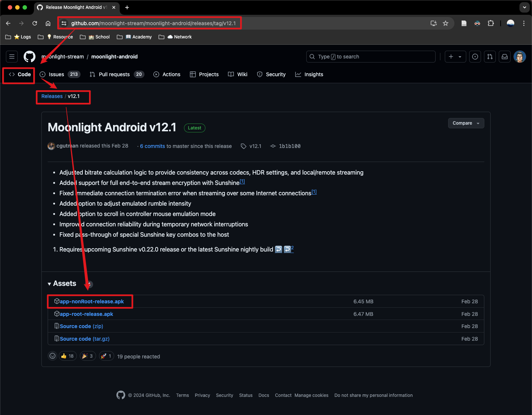Open the GitHub home via the Octocat logo

pyautogui.click(x=29, y=56)
